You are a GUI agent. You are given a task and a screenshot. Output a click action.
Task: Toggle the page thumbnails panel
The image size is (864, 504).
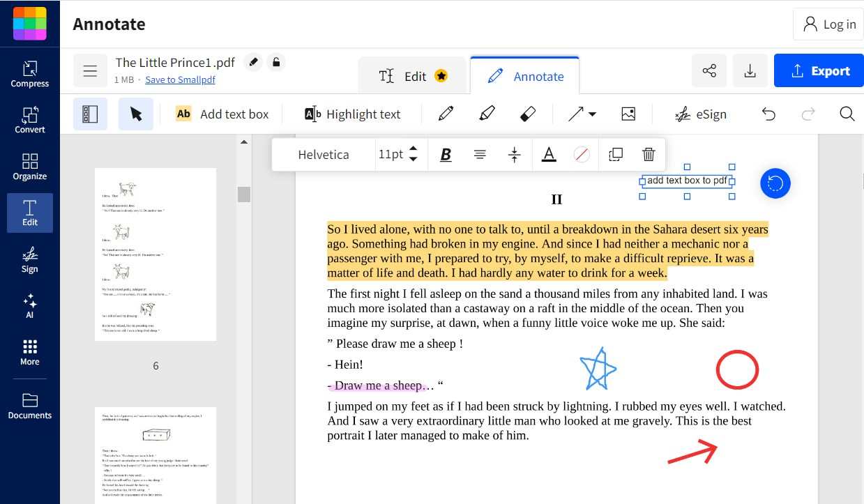[x=90, y=114]
